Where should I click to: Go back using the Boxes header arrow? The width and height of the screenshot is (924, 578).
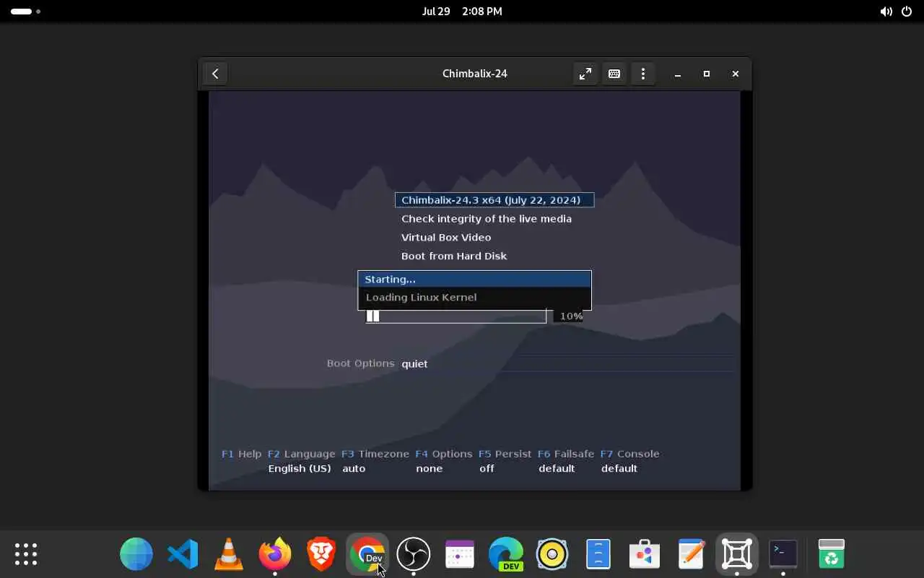tap(215, 74)
